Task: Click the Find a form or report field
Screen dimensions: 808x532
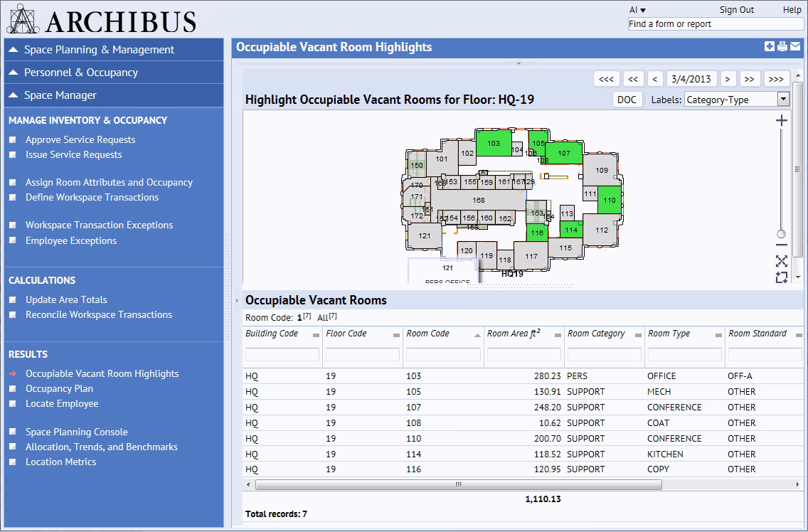Action: pyautogui.click(x=715, y=24)
